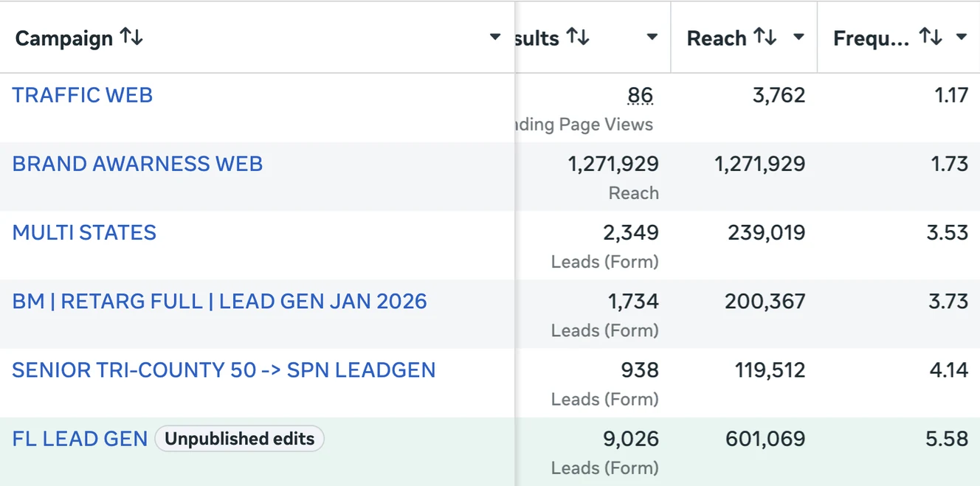Select the 2,349 results value
The width and height of the screenshot is (980, 486).
point(631,232)
